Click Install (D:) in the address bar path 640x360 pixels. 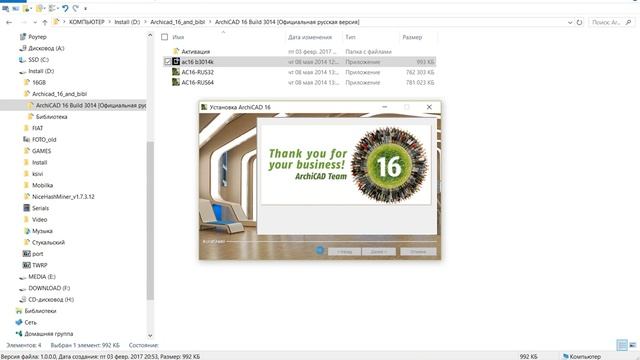pos(127,22)
